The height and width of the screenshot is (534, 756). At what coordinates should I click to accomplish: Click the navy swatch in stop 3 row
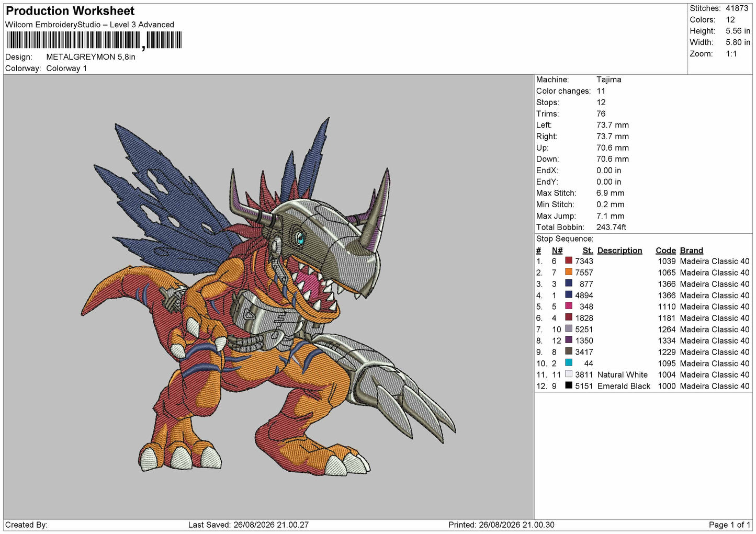569,283
